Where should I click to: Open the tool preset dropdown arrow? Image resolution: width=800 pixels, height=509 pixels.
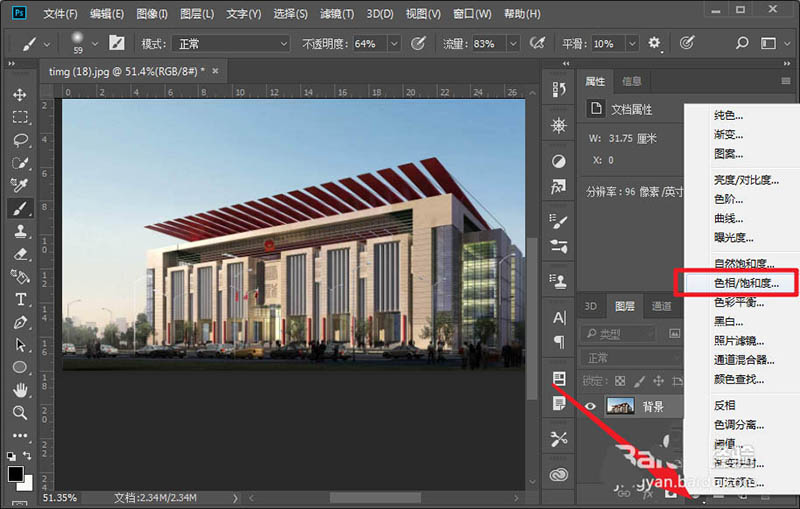[46, 44]
